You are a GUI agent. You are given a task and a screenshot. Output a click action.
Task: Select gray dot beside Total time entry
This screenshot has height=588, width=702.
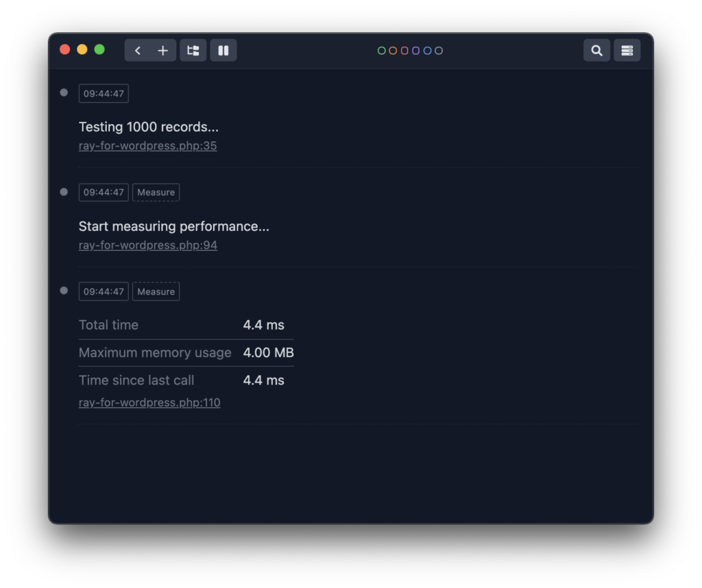[64, 291]
